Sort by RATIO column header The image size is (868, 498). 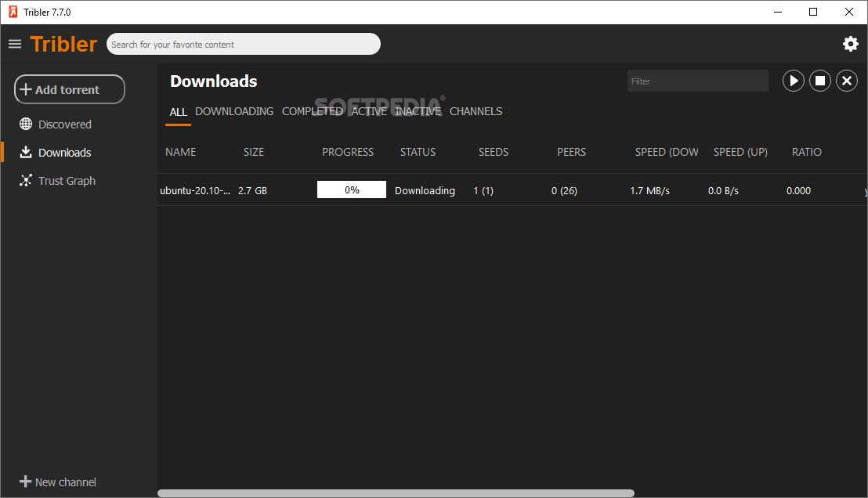[x=807, y=152]
